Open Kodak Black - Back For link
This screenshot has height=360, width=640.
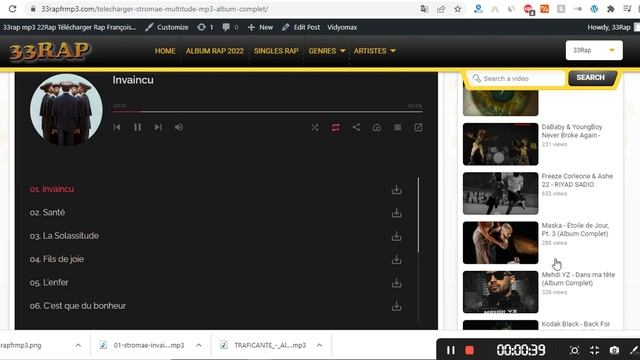pyautogui.click(x=576, y=324)
